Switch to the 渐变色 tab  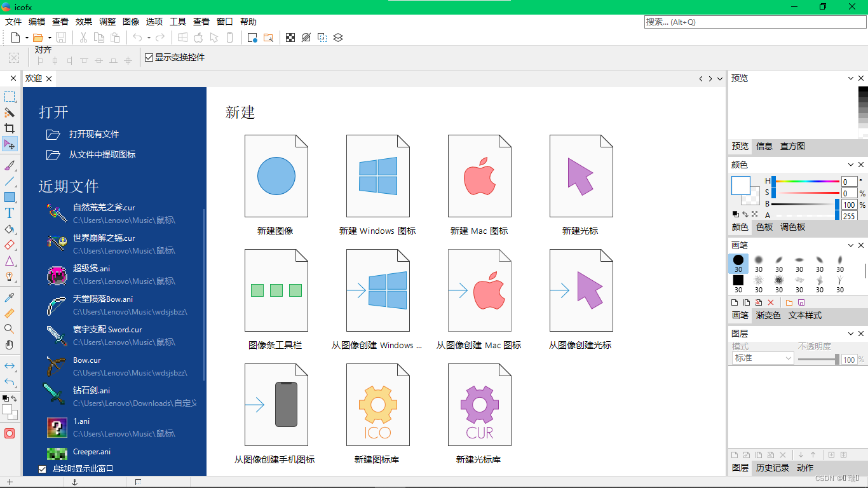[x=768, y=315]
